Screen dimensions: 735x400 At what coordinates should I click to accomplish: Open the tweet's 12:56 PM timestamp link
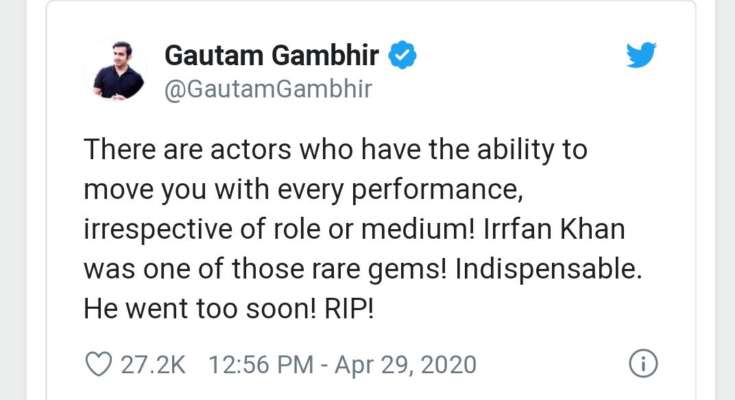[261, 365]
